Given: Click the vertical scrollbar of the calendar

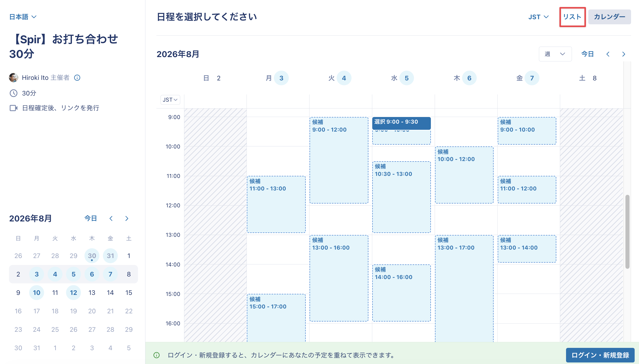Looking at the screenshot, I should (627, 232).
